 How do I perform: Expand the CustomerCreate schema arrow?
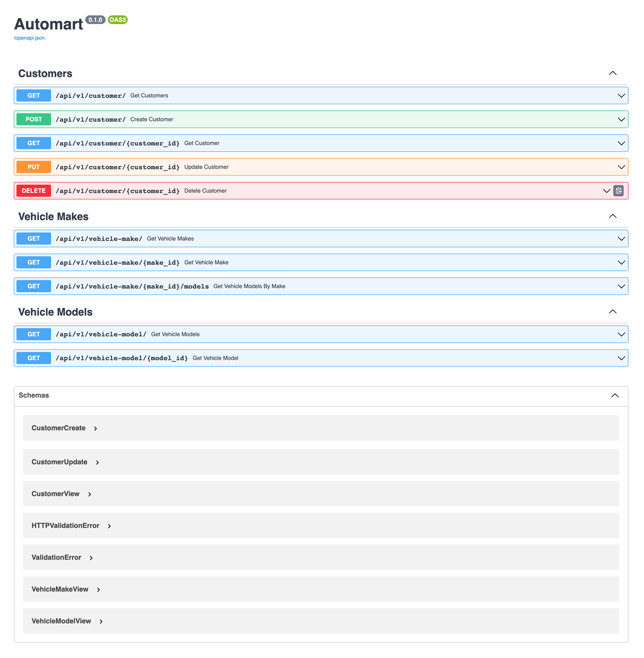pos(95,429)
